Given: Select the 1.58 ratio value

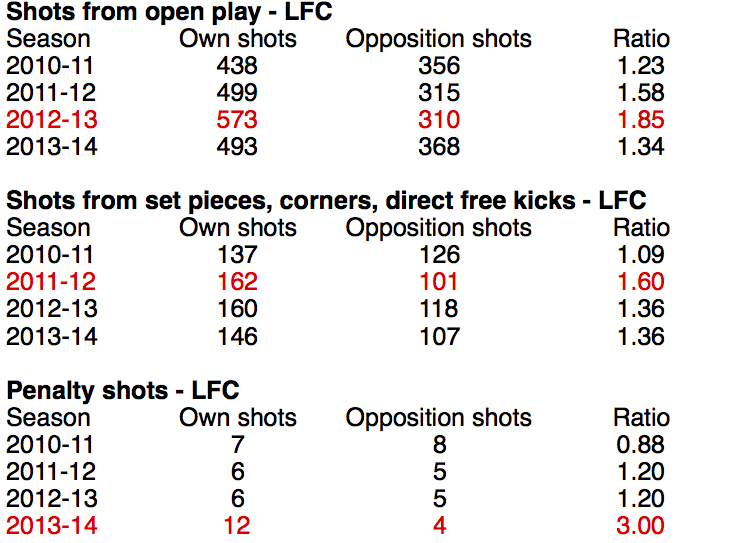Looking at the screenshot, I should tap(641, 93).
